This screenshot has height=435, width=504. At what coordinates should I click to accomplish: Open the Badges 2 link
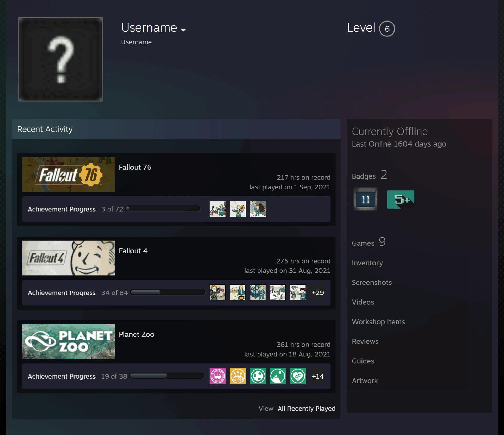(370, 175)
